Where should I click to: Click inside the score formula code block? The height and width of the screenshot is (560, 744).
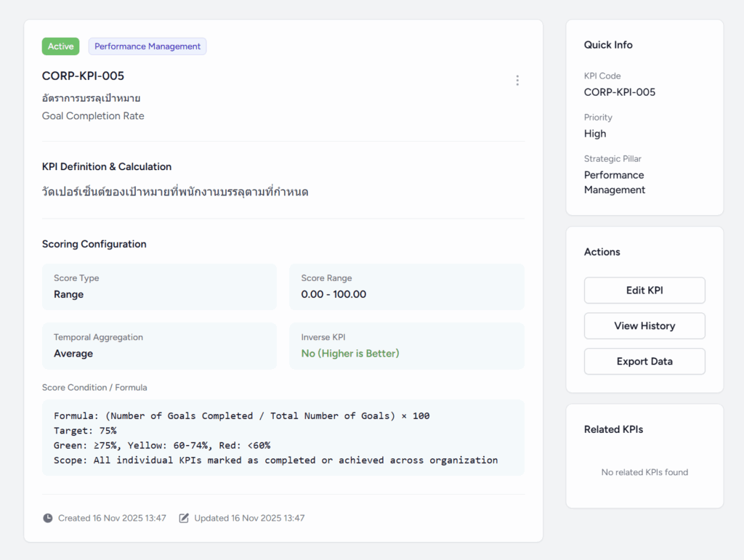(283, 438)
